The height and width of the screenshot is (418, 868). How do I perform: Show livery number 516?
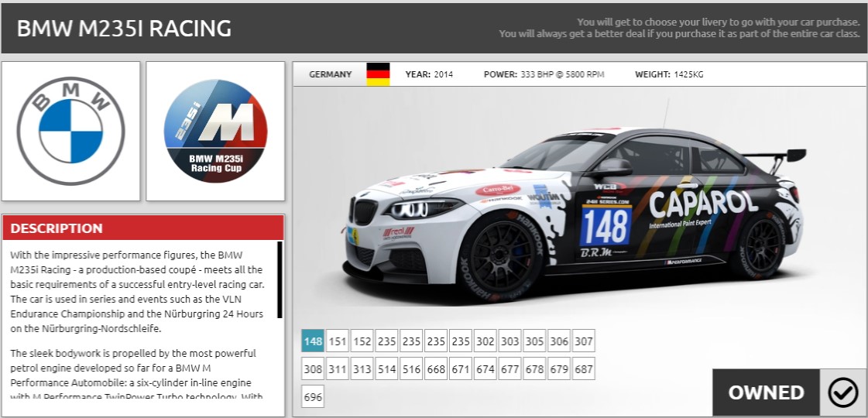pyautogui.click(x=411, y=368)
